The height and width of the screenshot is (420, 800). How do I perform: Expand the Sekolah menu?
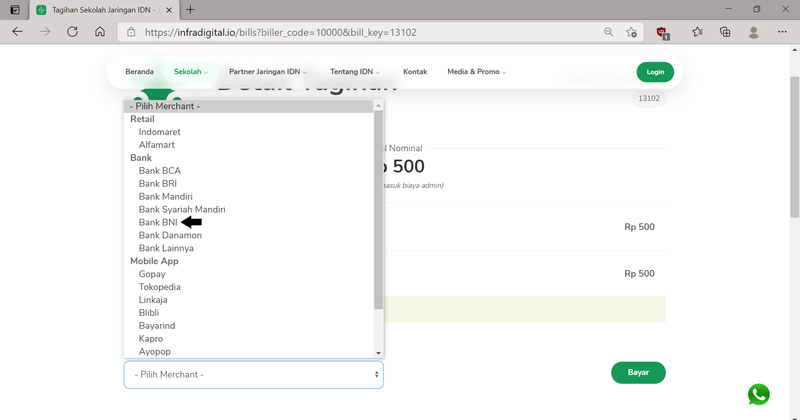[190, 71]
